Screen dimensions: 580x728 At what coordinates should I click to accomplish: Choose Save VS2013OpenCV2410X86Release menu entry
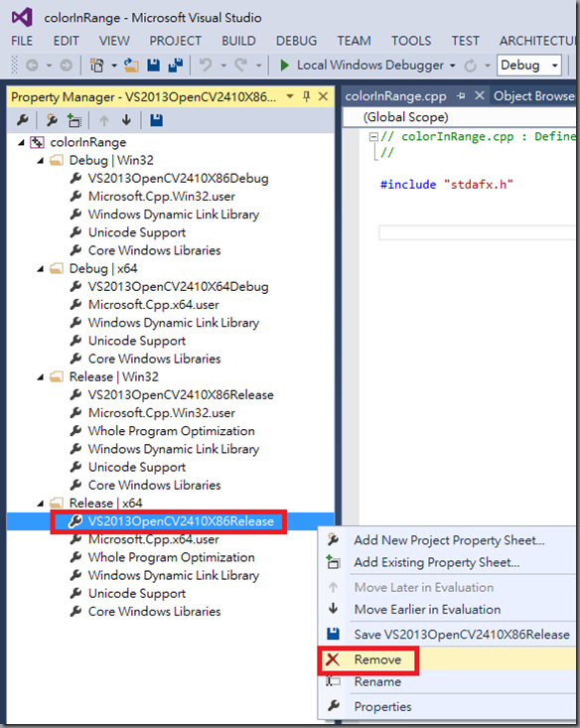tap(448, 635)
